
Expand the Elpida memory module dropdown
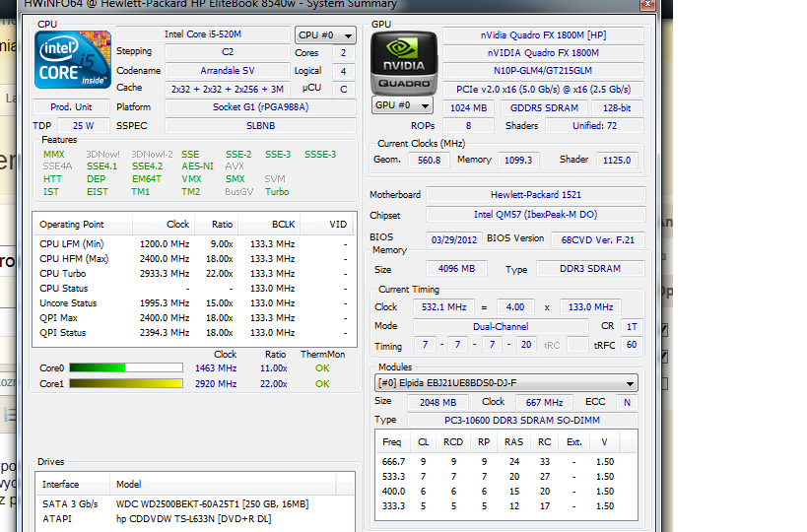coord(505,383)
